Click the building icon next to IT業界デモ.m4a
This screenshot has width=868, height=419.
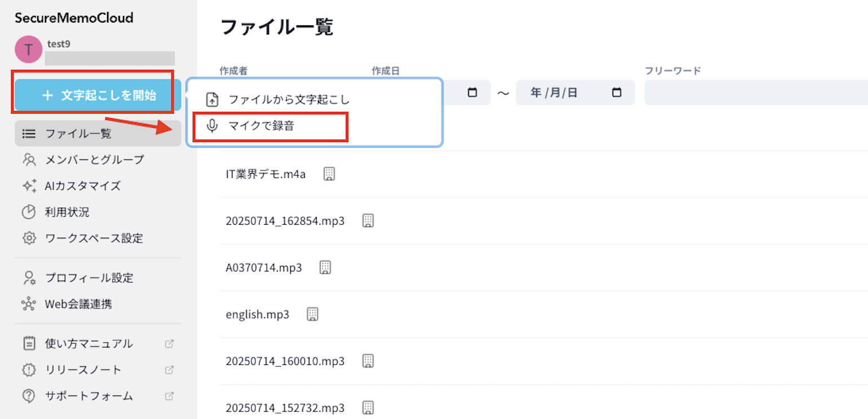[x=329, y=174]
